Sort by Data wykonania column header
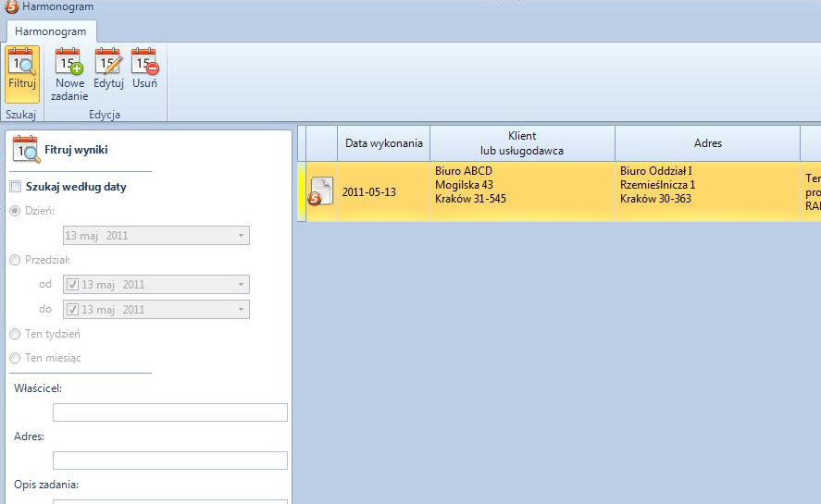This screenshot has width=821, height=504. [x=383, y=143]
